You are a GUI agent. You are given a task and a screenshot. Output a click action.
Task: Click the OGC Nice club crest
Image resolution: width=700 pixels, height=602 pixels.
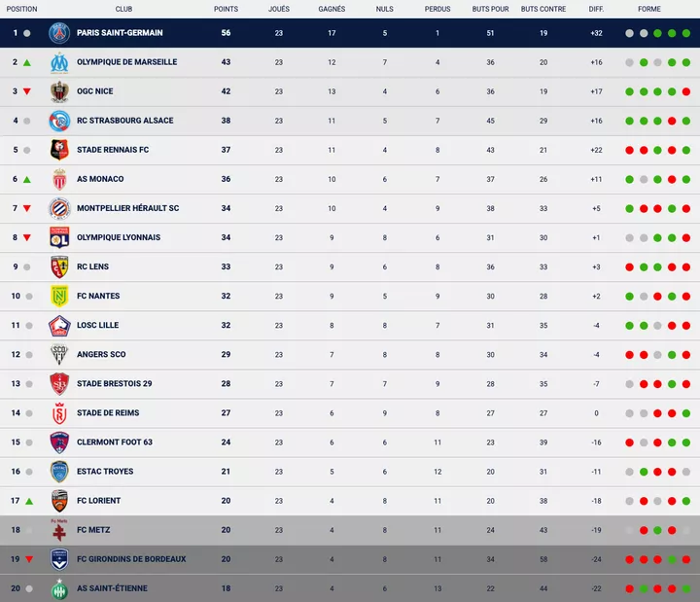(x=59, y=91)
